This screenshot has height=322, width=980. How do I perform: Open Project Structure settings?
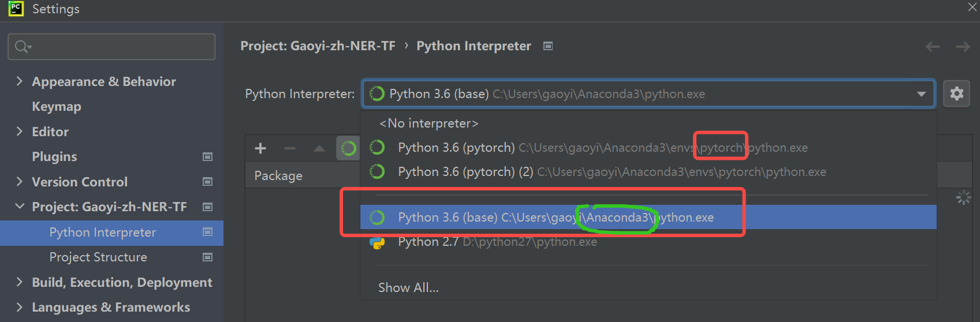click(x=98, y=257)
